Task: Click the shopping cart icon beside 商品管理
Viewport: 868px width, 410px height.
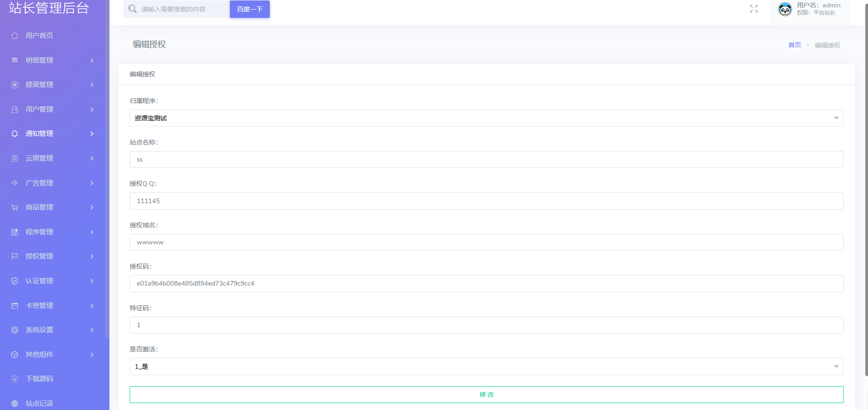Action: [x=15, y=207]
